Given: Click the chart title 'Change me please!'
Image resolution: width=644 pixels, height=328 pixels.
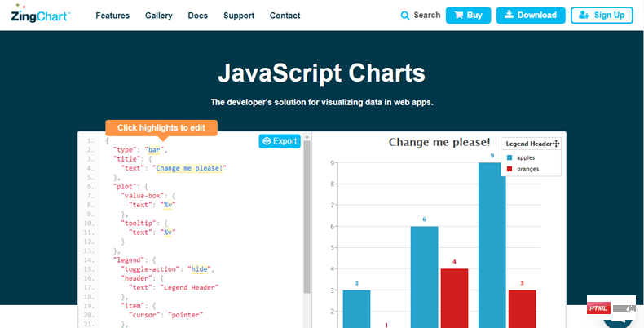Looking at the screenshot, I should click(x=439, y=142).
